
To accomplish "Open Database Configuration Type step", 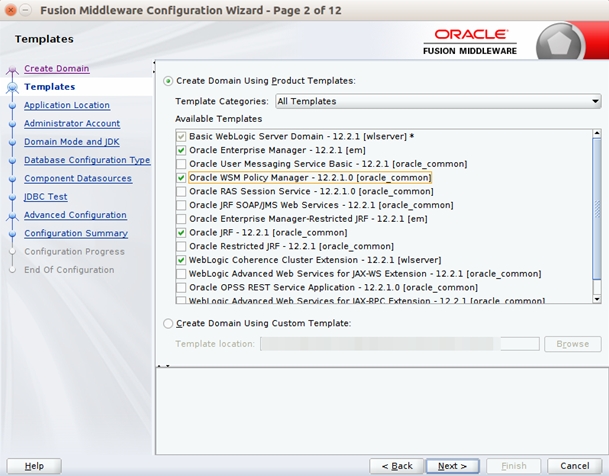I will point(87,160).
